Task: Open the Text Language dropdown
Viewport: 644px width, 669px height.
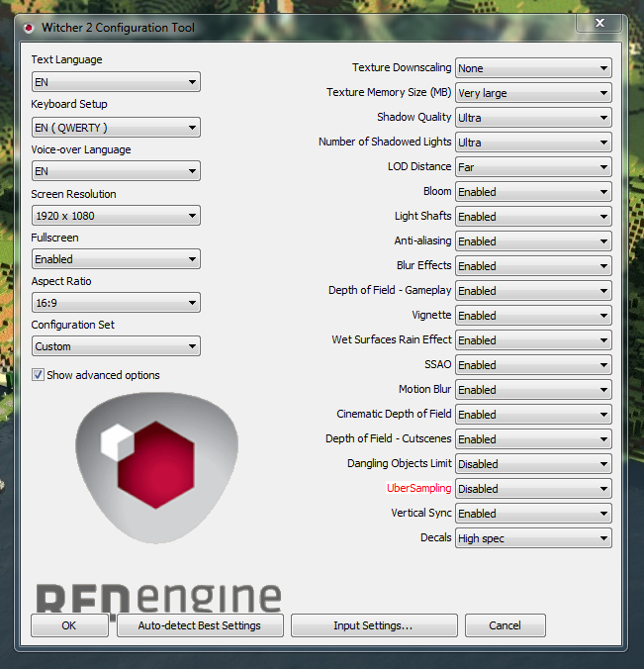Action: [x=116, y=82]
